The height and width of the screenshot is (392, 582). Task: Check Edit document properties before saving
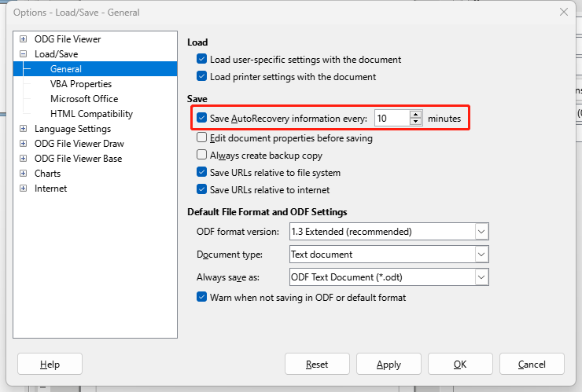coord(201,137)
